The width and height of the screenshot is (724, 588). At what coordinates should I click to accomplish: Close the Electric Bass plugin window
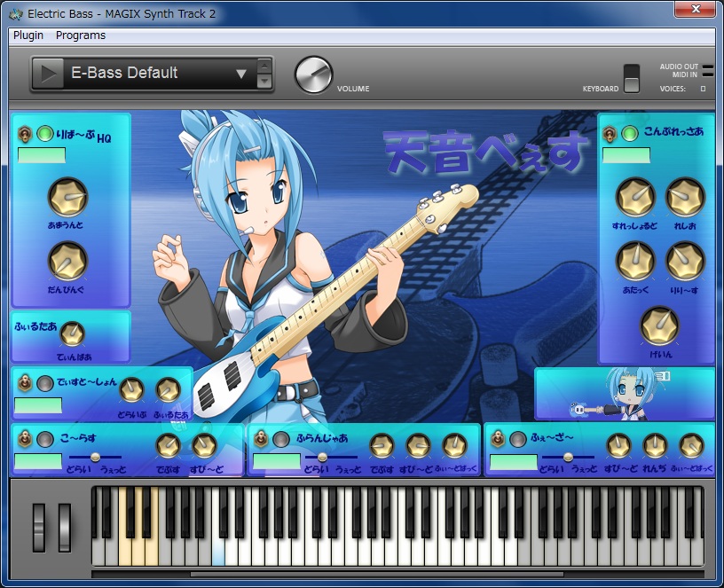coord(695,9)
